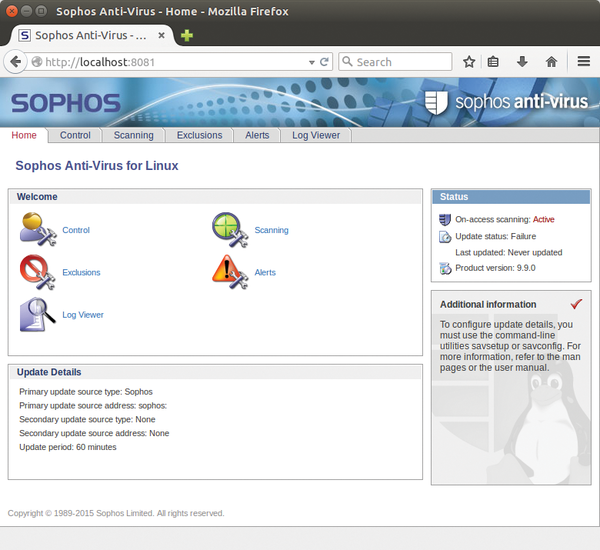Click 'Product version: 9.9.0' text
The image size is (600, 550).
tap(495, 268)
